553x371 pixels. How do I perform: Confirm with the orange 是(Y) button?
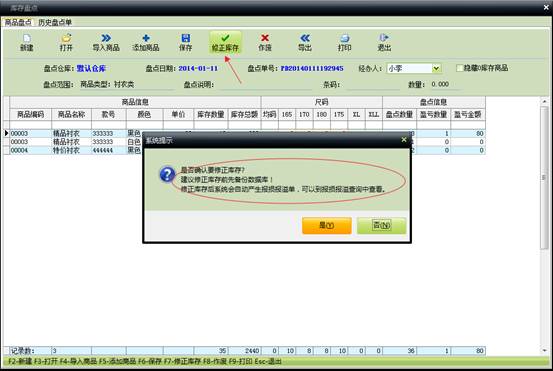point(327,225)
